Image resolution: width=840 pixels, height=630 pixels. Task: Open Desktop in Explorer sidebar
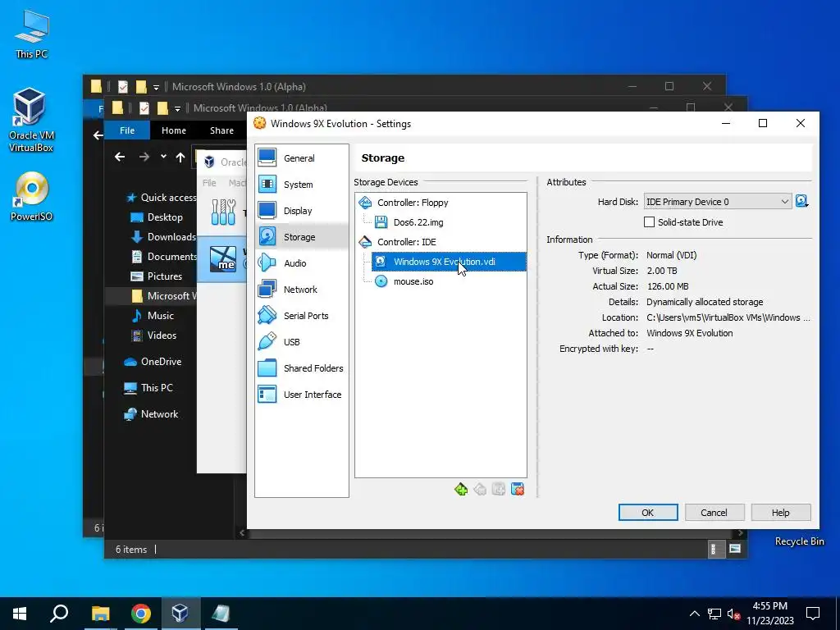pos(157,217)
